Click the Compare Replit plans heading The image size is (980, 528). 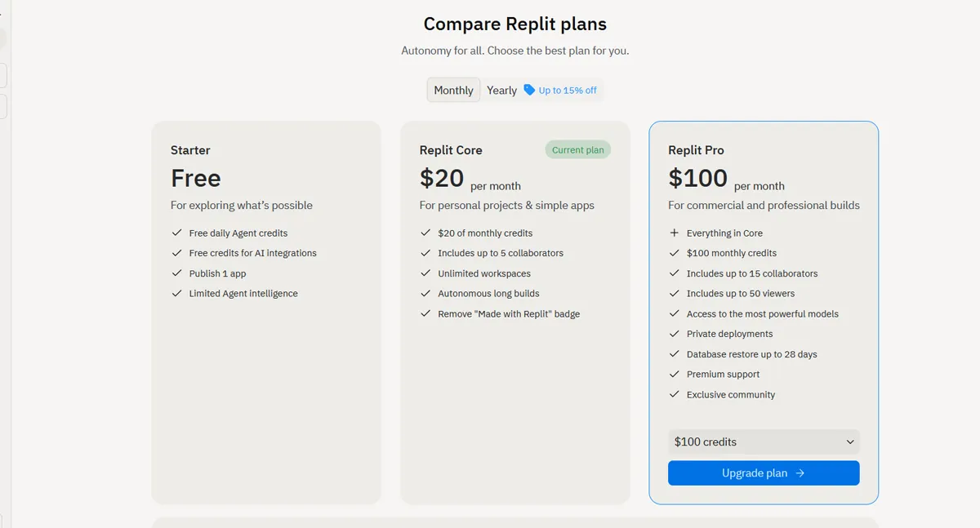pos(514,24)
